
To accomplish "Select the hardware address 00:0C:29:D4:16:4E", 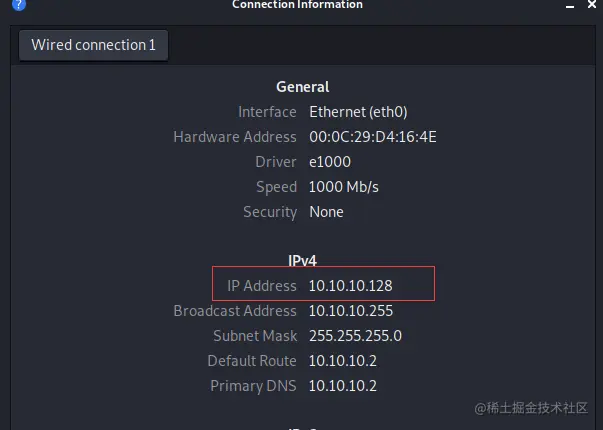I will pyautogui.click(x=372, y=137).
